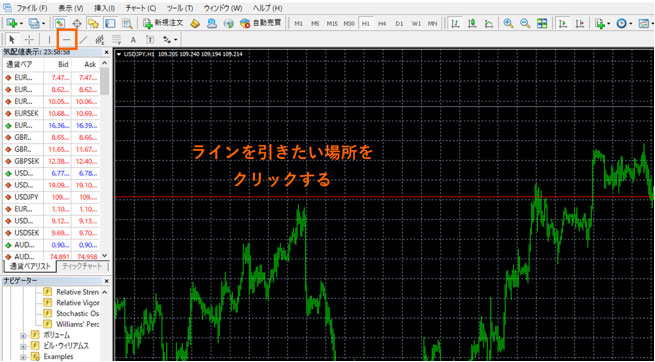Switch chart to Line Chart display
The width and height of the screenshot is (655, 362).
coord(490,23)
